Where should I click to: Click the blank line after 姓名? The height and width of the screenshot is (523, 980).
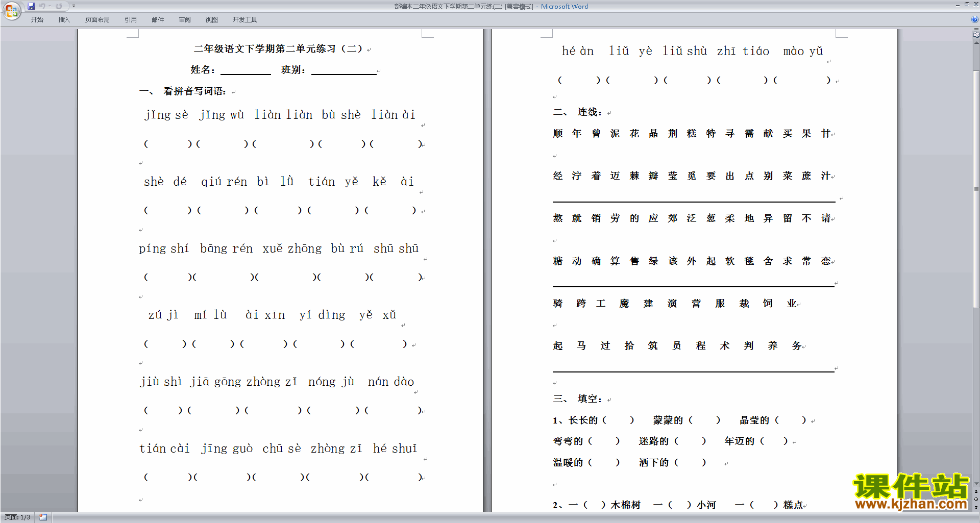[246, 70]
